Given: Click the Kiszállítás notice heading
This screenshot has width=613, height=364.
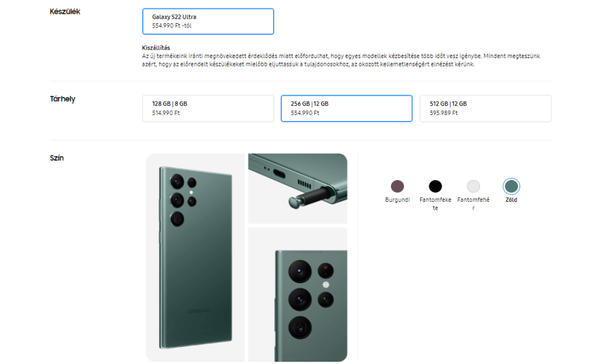Looking at the screenshot, I should coord(156,47).
